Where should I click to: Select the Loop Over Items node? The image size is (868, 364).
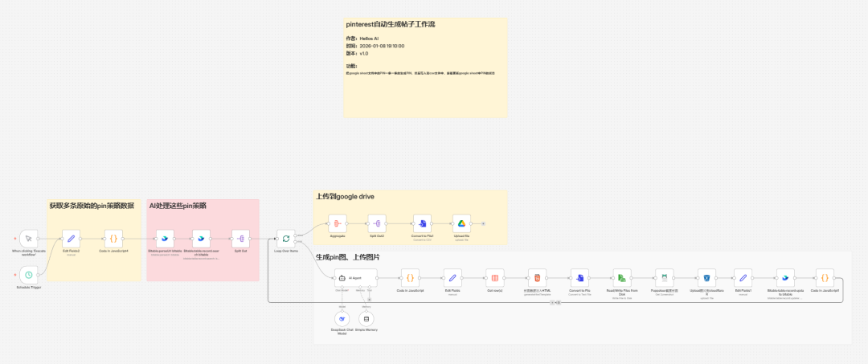point(286,239)
